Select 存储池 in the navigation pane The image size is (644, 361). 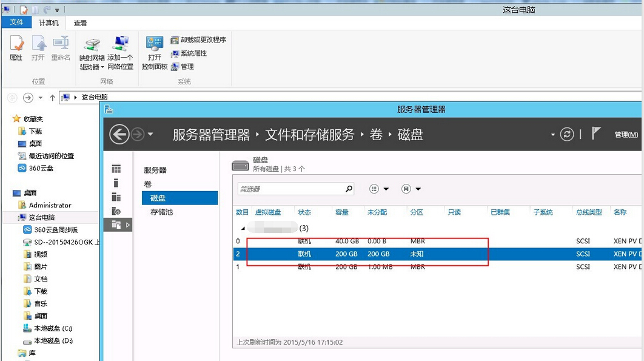coord(161,212)
